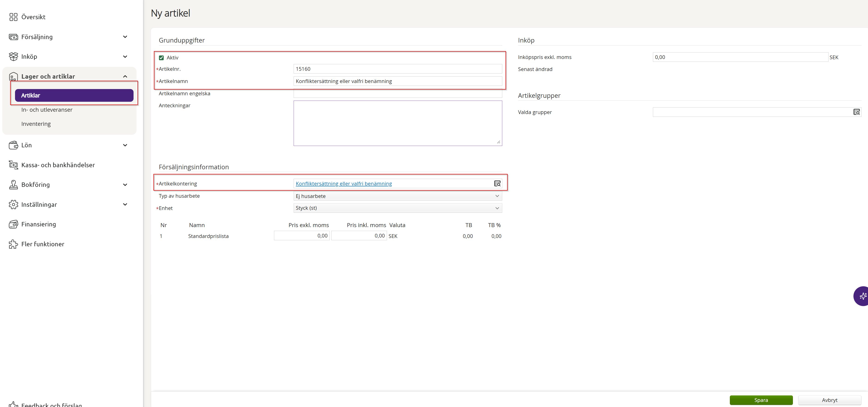This screenshot has height=407, width=868.
Task: Open Artikelkontering search lookup icon
Action: 497,184
